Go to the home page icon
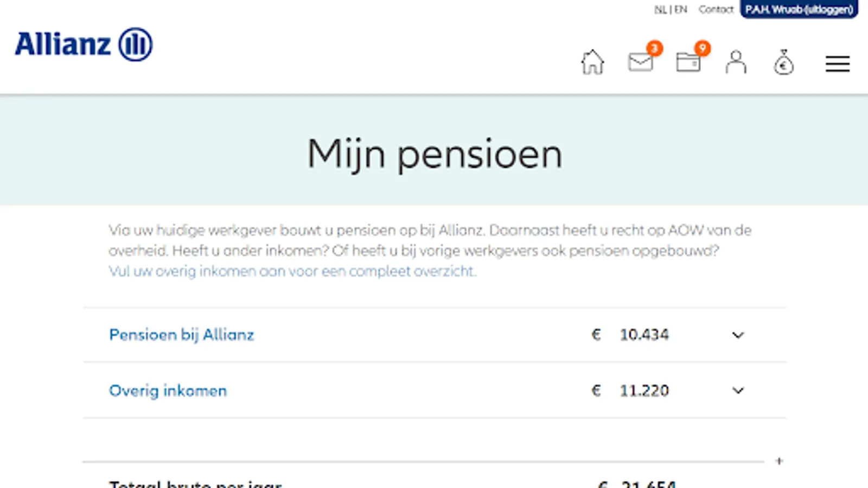The image size is (868, 488). 592,62
